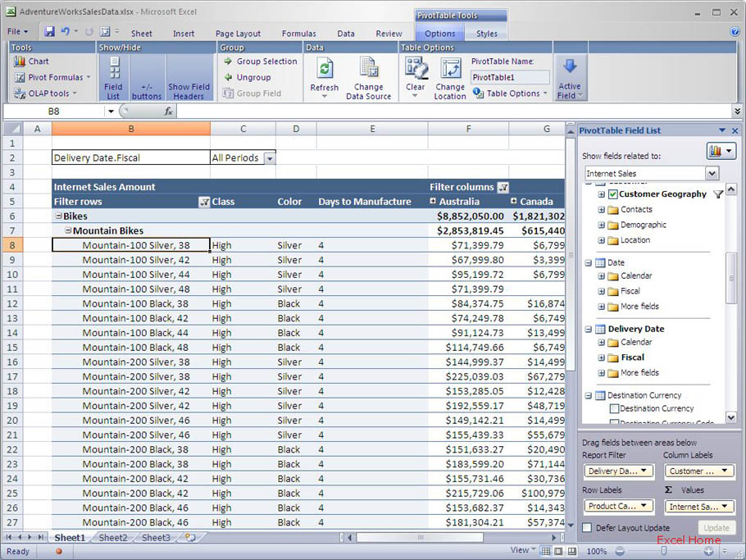Viewport: 746px width, 560px height.
Task: Collapse the Mountain Bikes row group
Action: pos(68,230)
